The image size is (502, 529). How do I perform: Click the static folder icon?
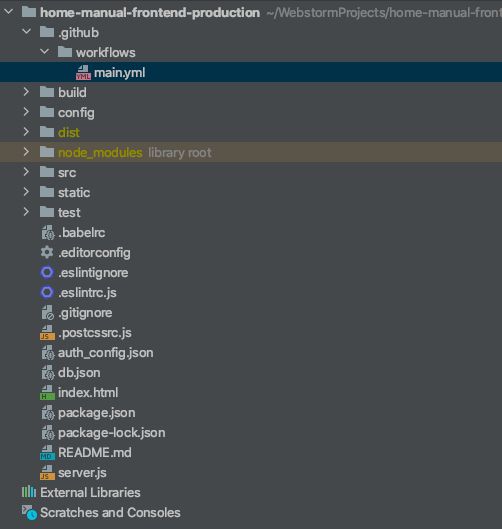click(x=47, y=192)
